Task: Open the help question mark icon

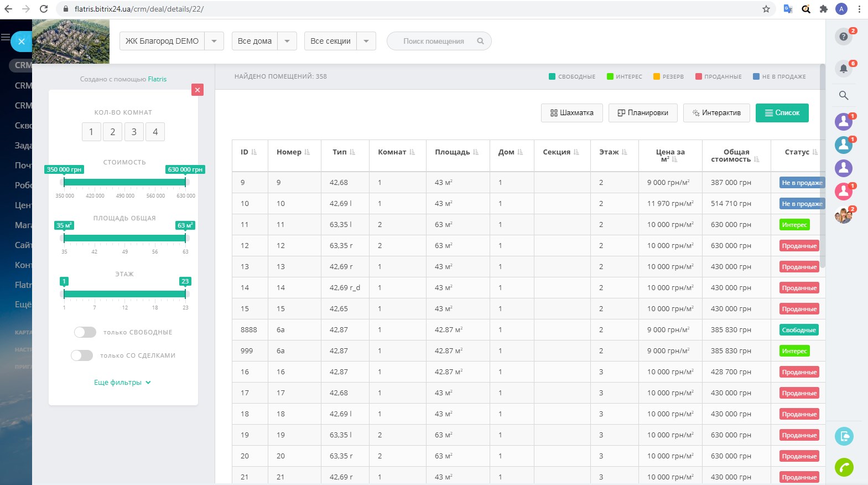Action: 843,37
